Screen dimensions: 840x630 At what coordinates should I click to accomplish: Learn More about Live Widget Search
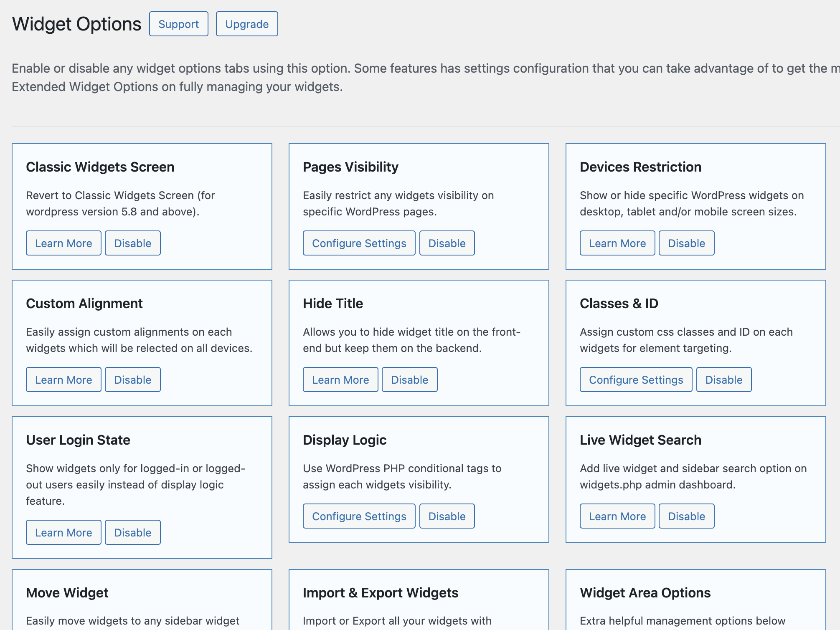tap(617, 516)
